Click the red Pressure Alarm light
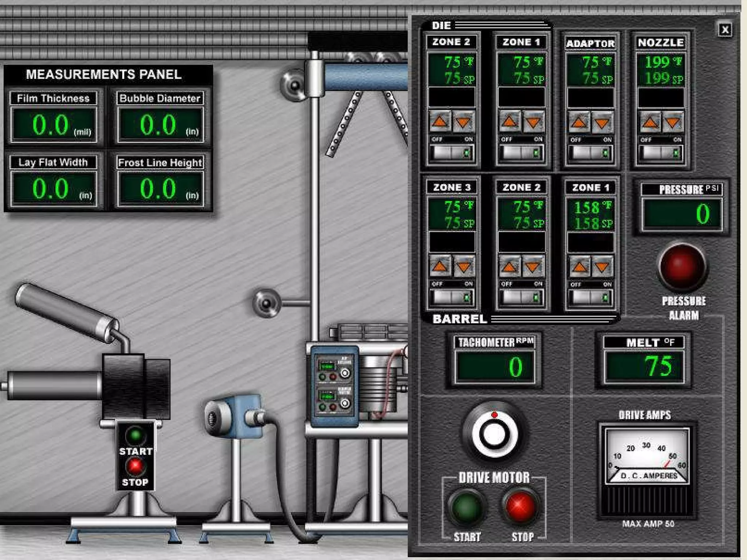This screenshot has height=560, width=747. coord(683,266)
